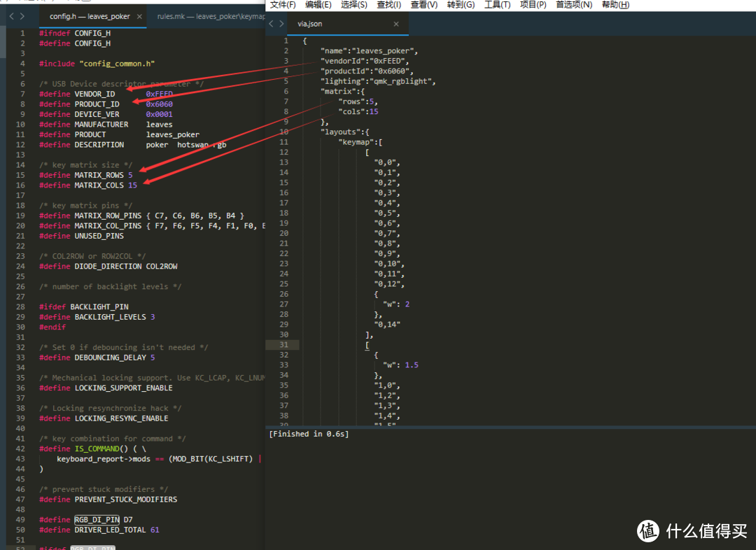756x550 pixels.
Task: Click the PRODUCT_ID value 0x6060 in config.h
Action: point(159,104)
